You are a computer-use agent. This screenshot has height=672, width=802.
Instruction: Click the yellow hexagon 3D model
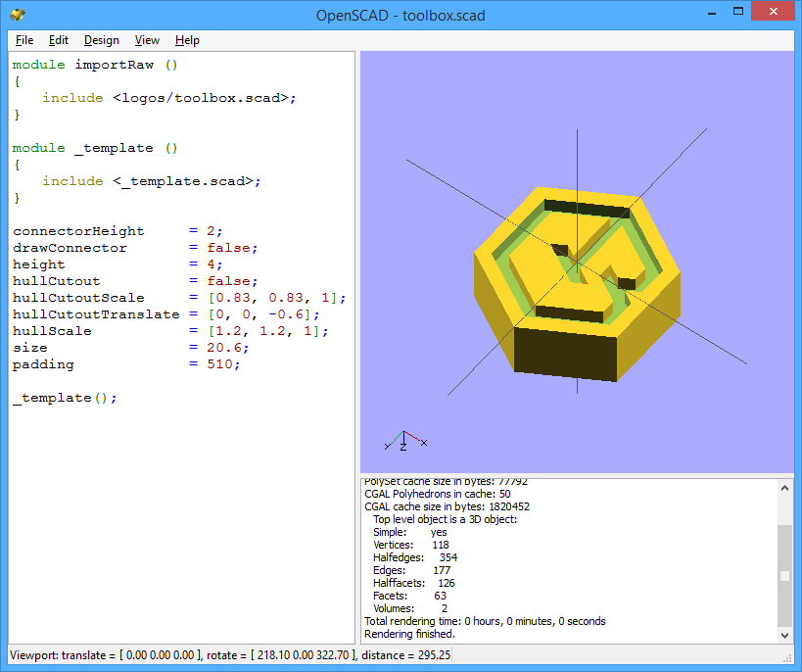[x=577, y=284]
